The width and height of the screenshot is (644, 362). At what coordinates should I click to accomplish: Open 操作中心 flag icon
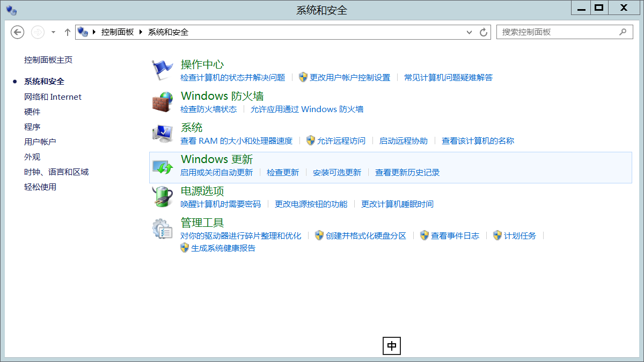click(x=163, y=70)
